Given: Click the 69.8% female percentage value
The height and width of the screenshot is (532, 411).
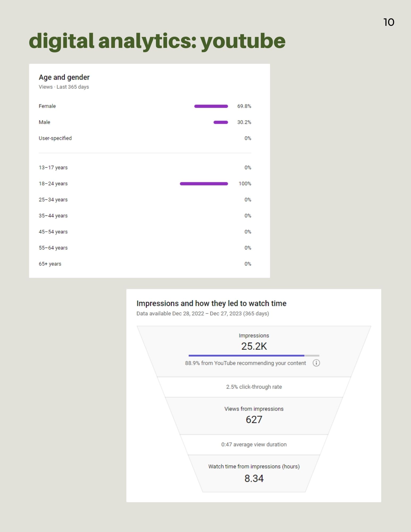Looking at the screenshot, I should tap(244, 106).
